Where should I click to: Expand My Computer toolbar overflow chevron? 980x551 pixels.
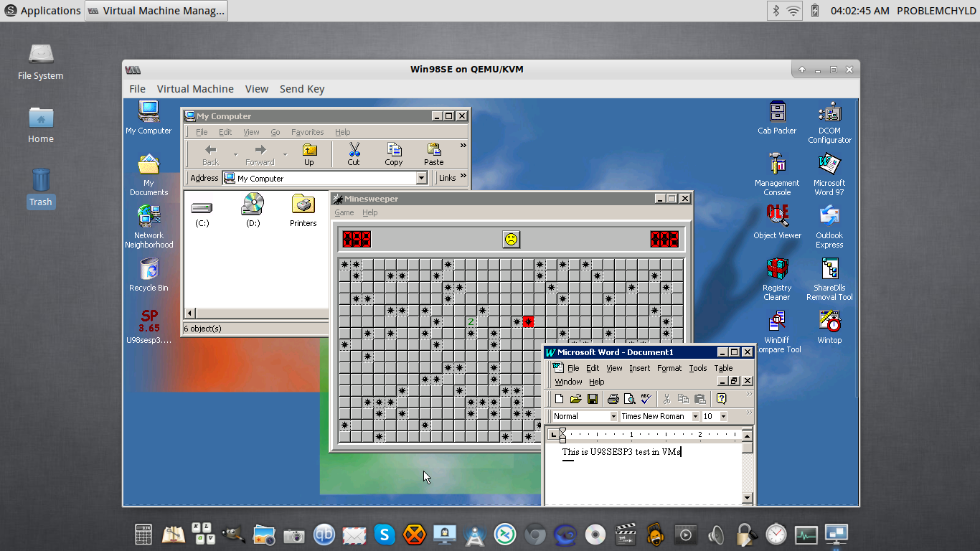463,146
